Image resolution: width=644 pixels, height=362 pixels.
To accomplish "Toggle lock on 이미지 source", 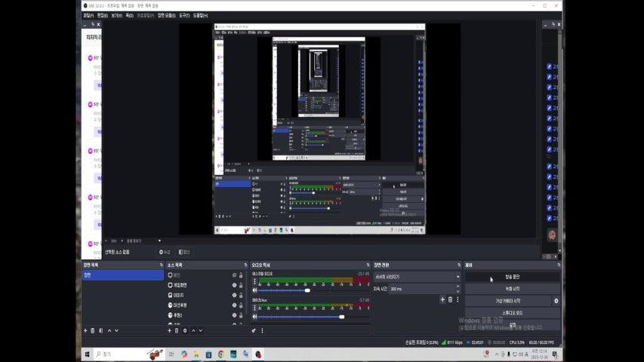I will point(241,295).
